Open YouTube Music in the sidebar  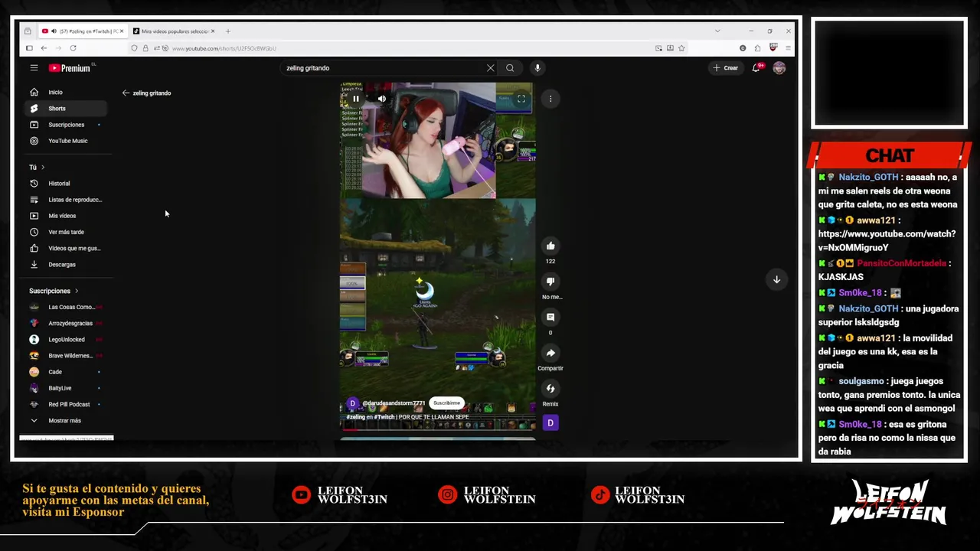(x=67, y=141)
